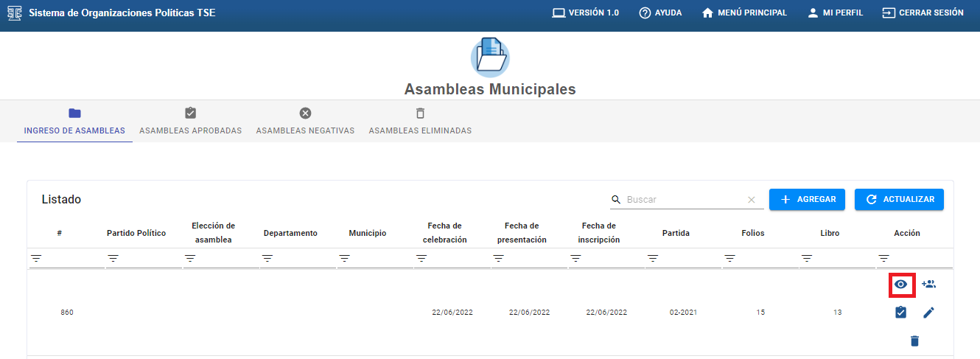Click the add members icon in row 860

pyautogui.click(x=928, y=284)
